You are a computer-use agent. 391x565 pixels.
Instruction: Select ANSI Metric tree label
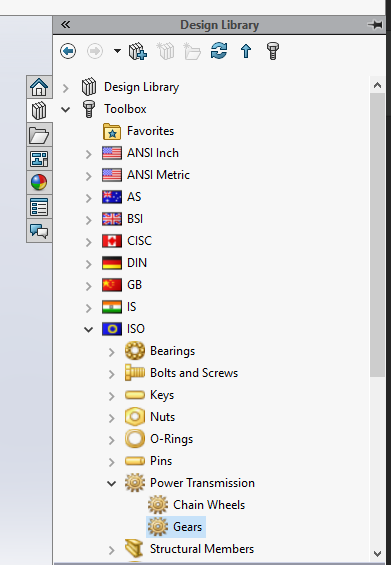(x=158, y=175)
